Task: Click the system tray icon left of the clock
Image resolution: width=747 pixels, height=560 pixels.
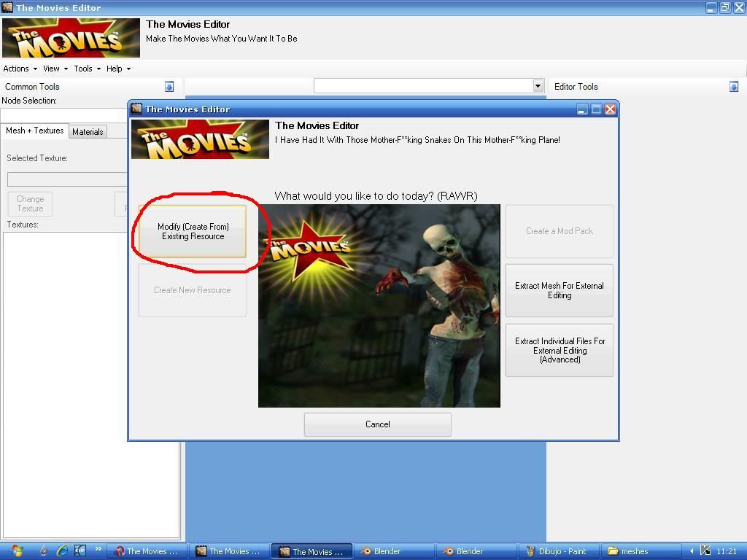Action: point(705,551)
